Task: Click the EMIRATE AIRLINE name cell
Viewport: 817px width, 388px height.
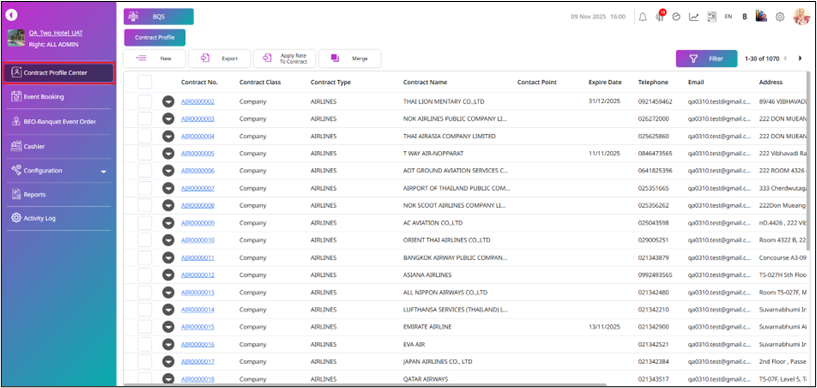Action: [427, 327]
